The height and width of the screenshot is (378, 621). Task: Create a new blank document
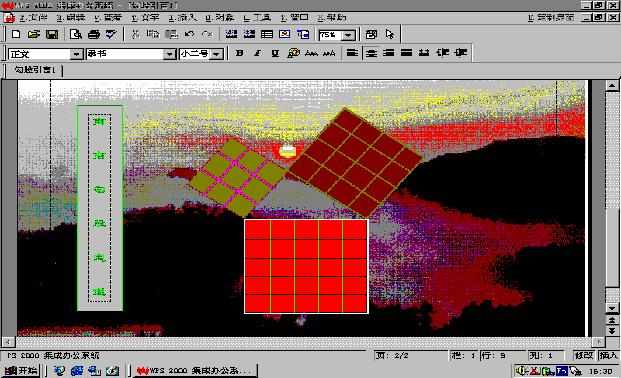click(16, 34)
